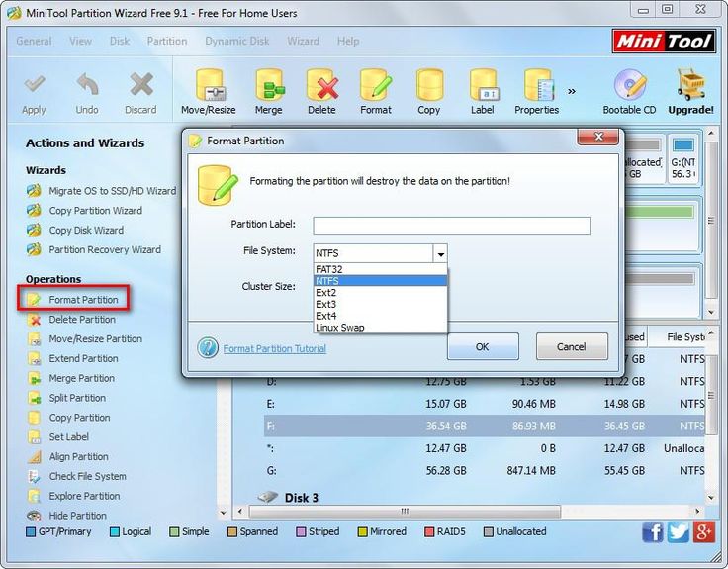Choose Copy Partition operation
Image resolution: width=728 pixels, height=569 pixels.
[x=79, y=418]
